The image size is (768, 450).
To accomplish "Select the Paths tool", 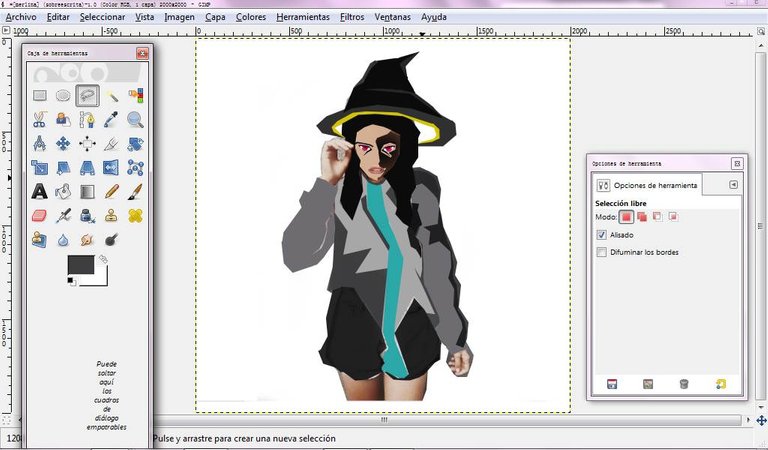I will 87,119.
